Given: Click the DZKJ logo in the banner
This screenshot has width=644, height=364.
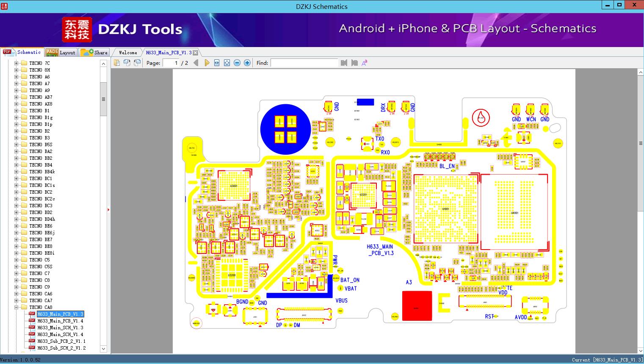Looking at the screenshot, I should 77,29.
